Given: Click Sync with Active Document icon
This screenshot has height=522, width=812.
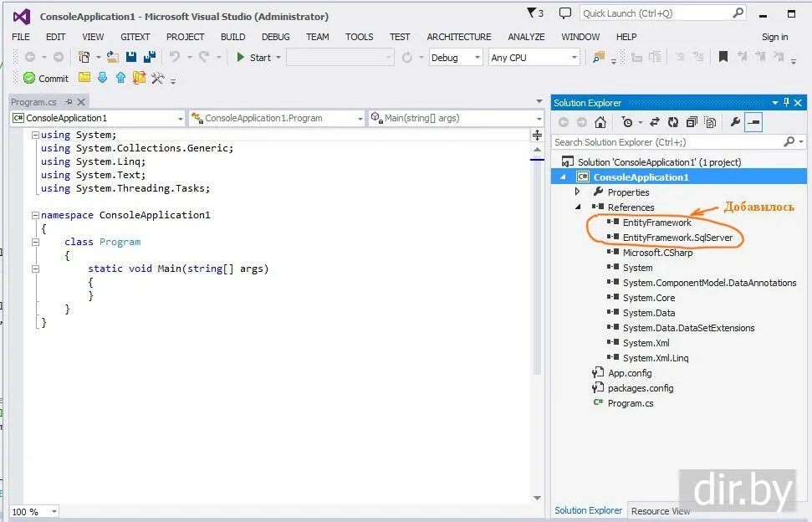Looking at the screenshot, I should [x=655, y=122].
